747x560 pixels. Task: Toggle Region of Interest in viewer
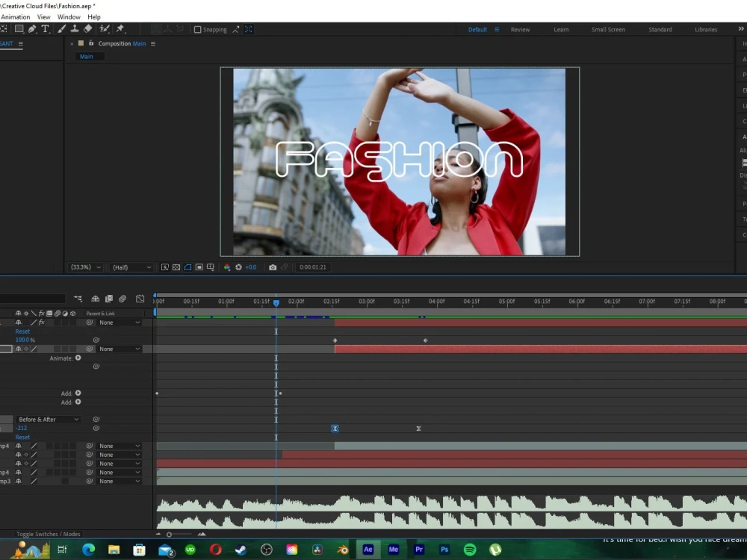coord(199,267)
